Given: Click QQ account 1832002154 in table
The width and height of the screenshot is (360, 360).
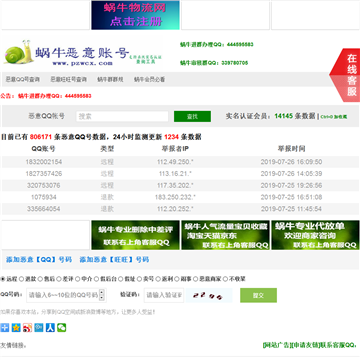Looking at the screenshot, I should tap(44, 162).
